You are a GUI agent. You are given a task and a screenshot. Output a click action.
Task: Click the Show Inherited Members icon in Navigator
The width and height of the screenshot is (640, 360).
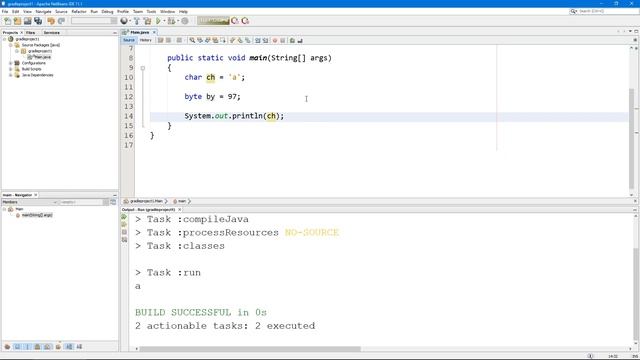click(x=7, y=347)
